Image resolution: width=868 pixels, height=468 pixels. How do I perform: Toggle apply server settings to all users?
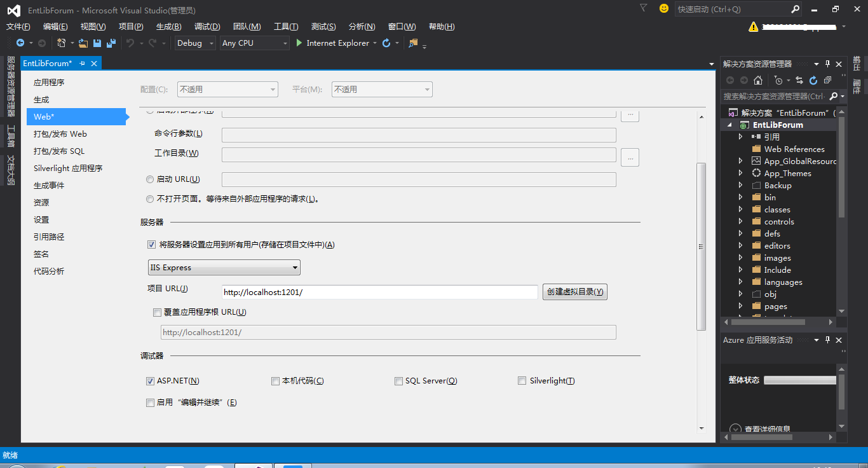click(x=151, y=244)
